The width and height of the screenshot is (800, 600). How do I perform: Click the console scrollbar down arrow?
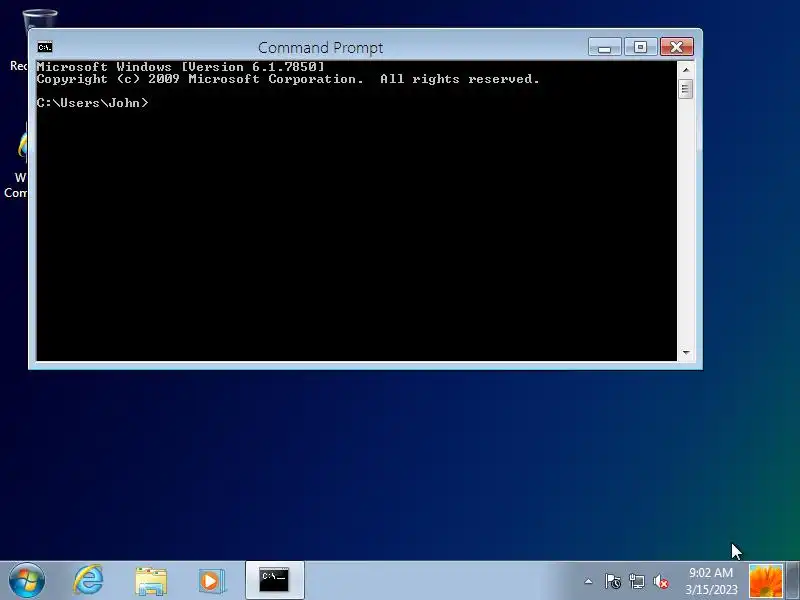click(686, 353)
